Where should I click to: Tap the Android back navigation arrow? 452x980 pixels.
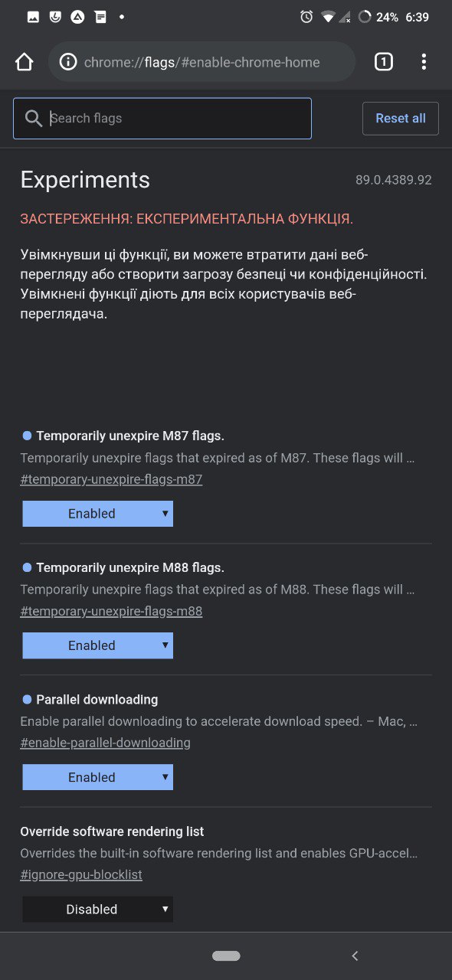coord(355,955)
